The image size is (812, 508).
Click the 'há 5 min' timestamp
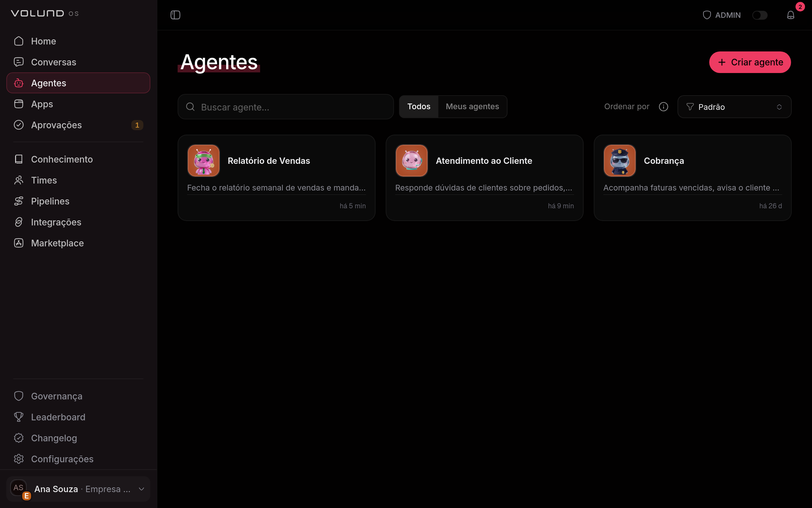tap(353, 206)
